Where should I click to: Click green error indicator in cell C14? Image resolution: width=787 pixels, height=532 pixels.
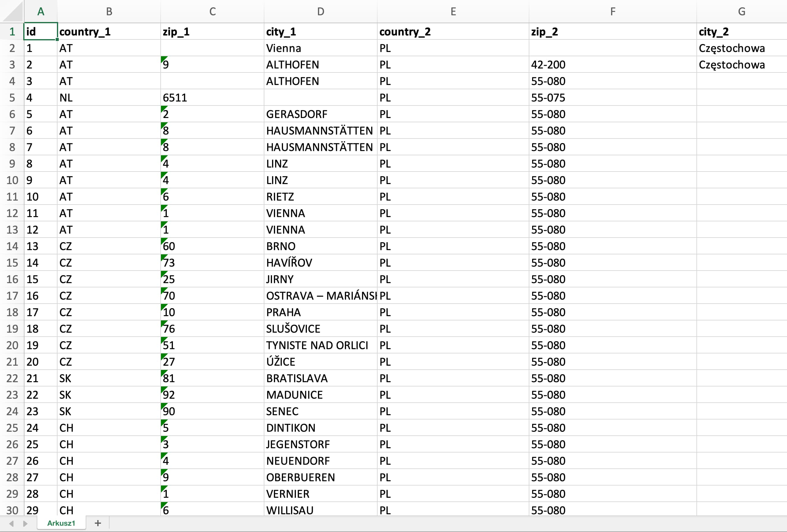click(x=163, y=240)
